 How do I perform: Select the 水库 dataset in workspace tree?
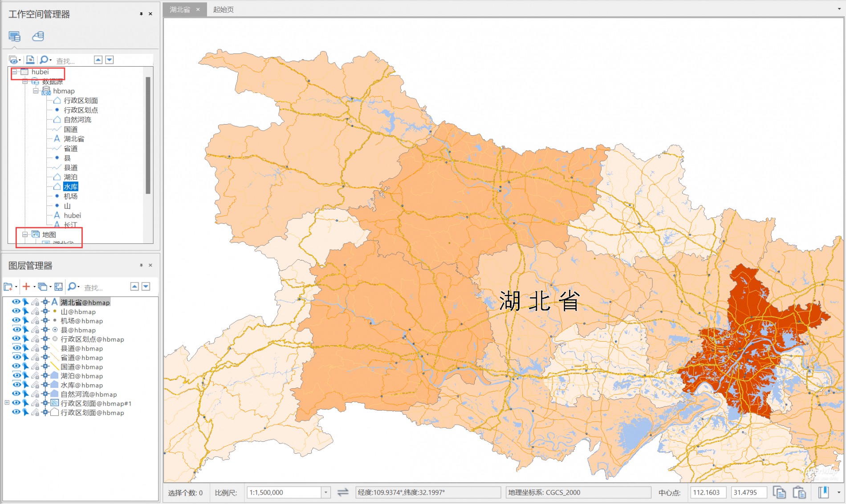(70, 186)
